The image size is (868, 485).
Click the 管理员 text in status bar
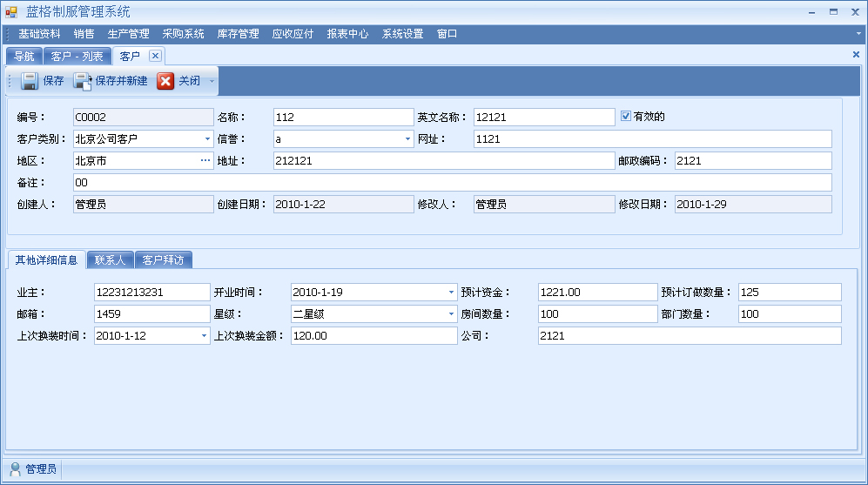tap(41, 469)
